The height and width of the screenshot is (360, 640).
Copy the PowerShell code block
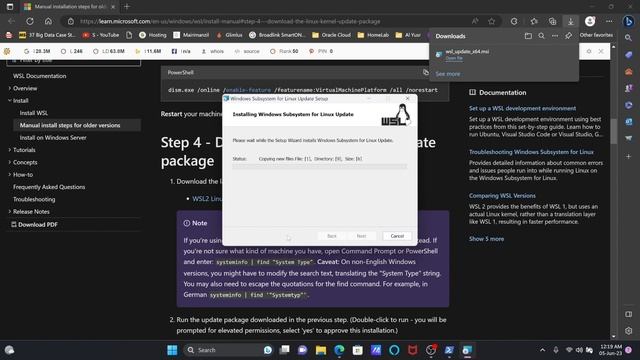(426, 72)
